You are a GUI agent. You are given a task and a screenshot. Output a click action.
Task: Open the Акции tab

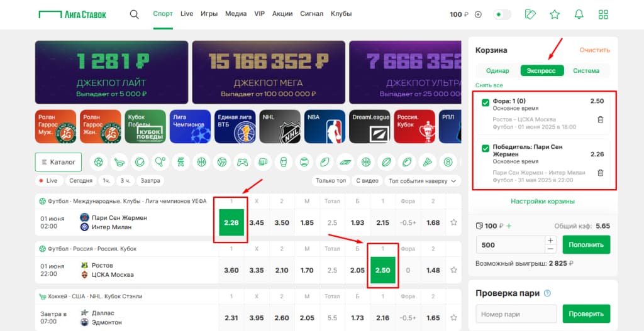click(x=282, y=14)
